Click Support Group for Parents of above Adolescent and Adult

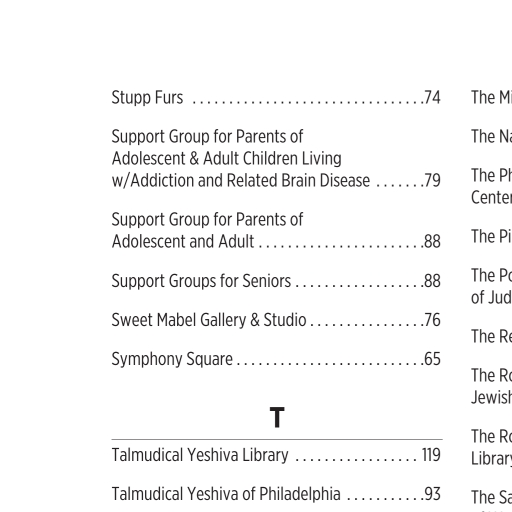(207, 220)
